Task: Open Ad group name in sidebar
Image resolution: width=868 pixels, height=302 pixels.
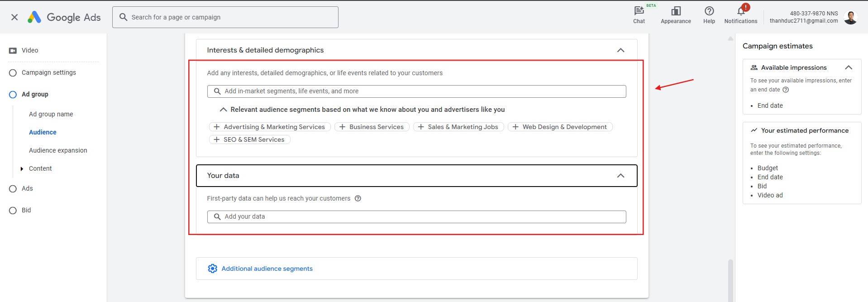Action: coord(51,114)
